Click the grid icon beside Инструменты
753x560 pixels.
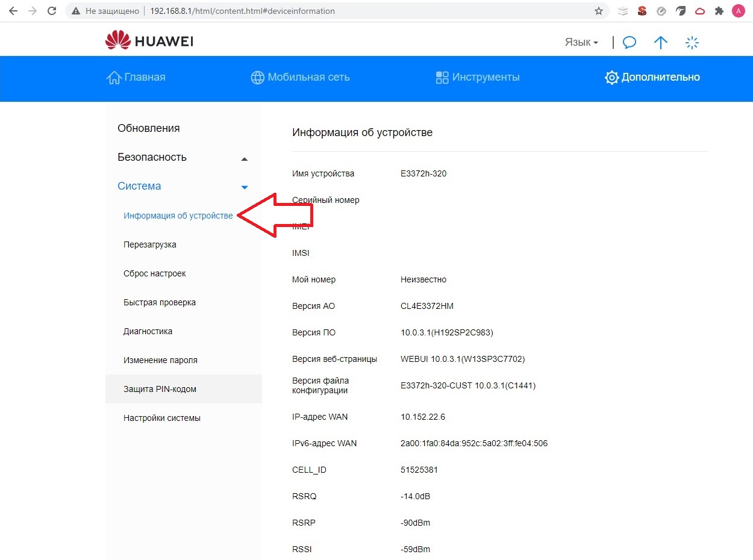(442, 78)
